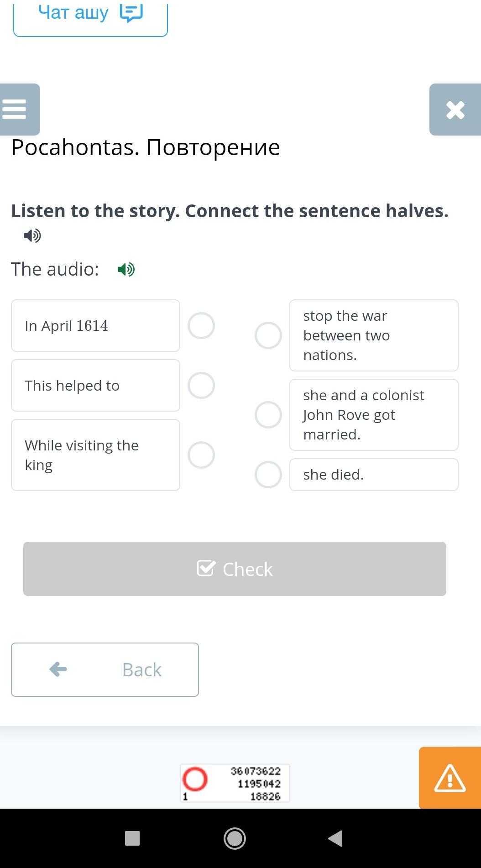Open the chat message icon

tap(131, 13)
